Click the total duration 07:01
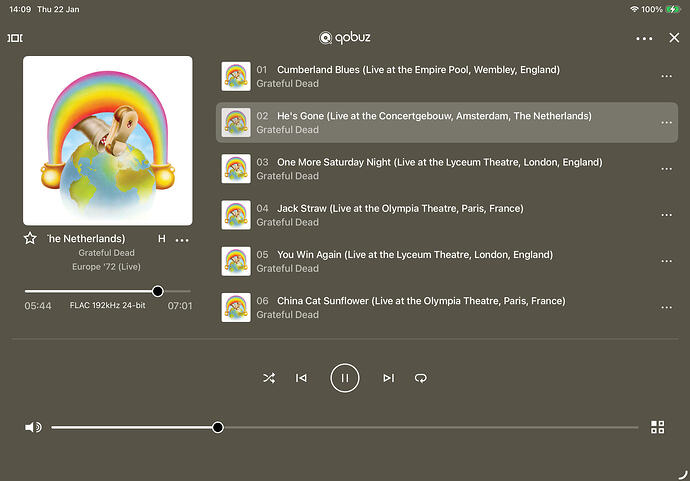690x481 pixels. (180, 306)
